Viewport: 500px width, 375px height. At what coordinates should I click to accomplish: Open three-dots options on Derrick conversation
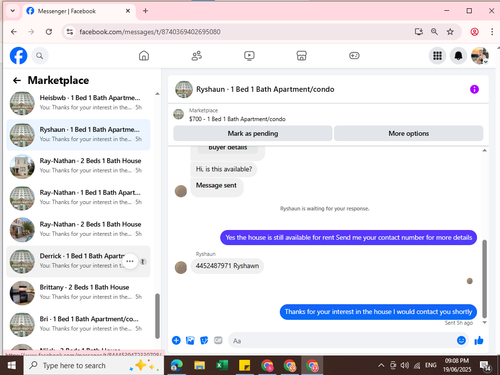[130, 261]
